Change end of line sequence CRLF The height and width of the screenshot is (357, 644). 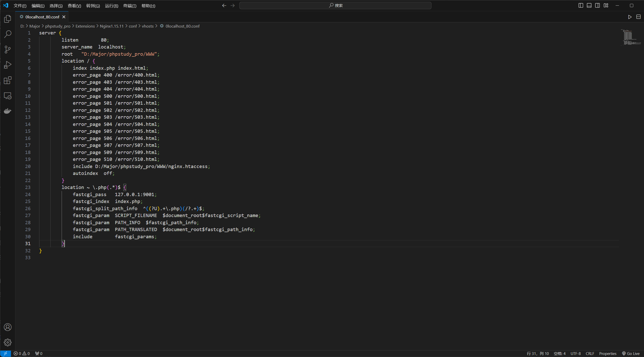pyautogui.click(x=590, y=353)
